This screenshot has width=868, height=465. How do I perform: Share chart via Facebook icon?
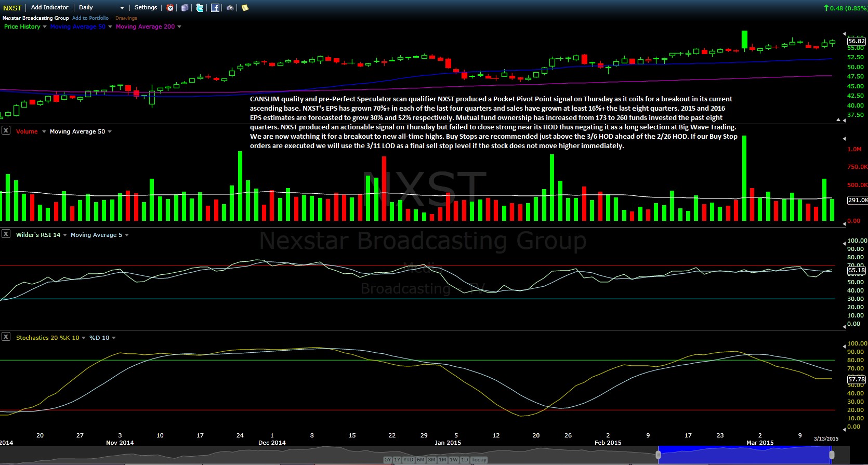coord(215,8)
